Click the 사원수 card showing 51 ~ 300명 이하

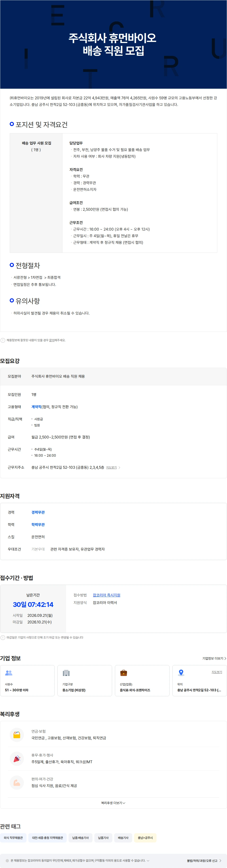[x=27, y=681]
